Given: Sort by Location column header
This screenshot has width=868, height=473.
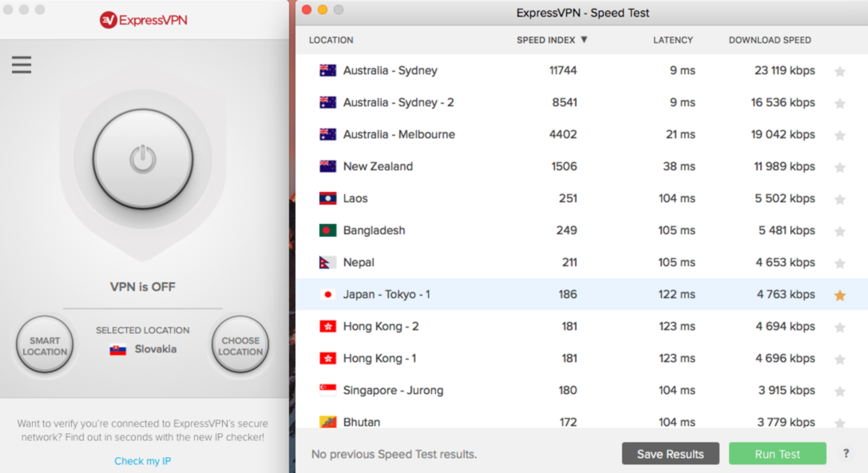Looking at the screenshot, I should click(331, 40).
